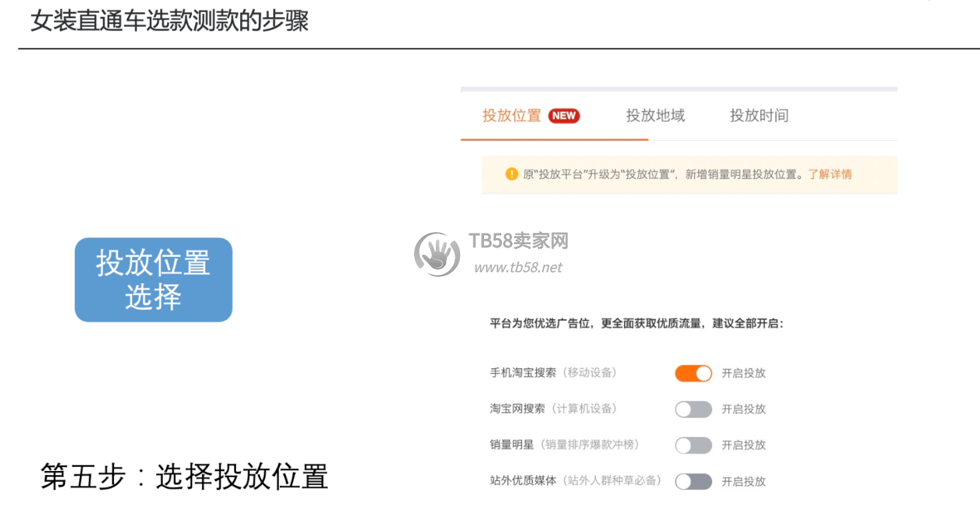Image resolution: width=980 pixels, height=509 pixels.
Task: Select the 淘宝网搜索（计算机设备）label
Action: point(554,409)
